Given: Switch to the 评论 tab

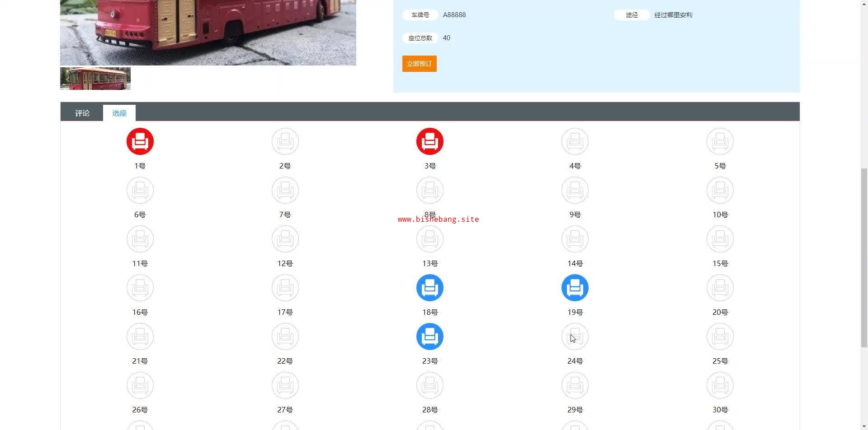Looking at the screenshot, I should (x=82, y=113).
